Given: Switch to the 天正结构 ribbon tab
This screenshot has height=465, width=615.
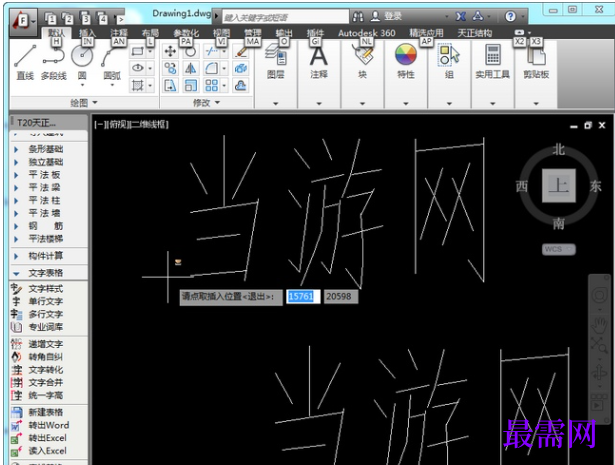Looking at the screenshot, I should pyautogui.click(x=475, y=33).
